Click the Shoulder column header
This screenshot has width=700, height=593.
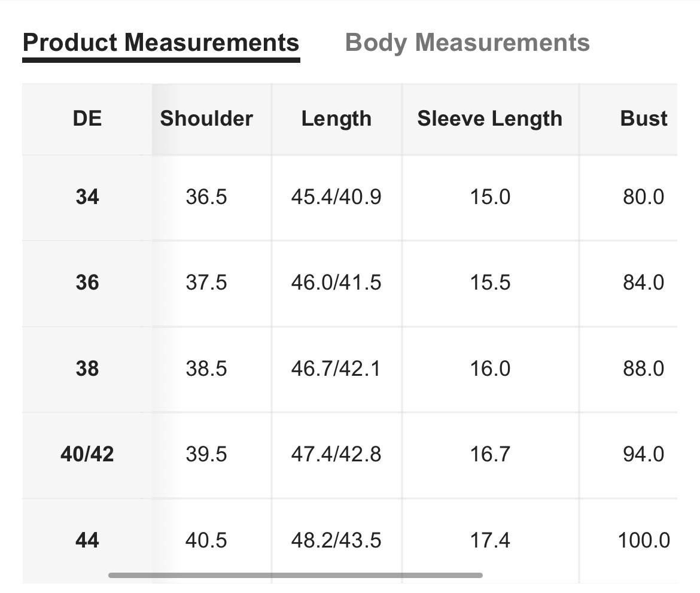206,118
